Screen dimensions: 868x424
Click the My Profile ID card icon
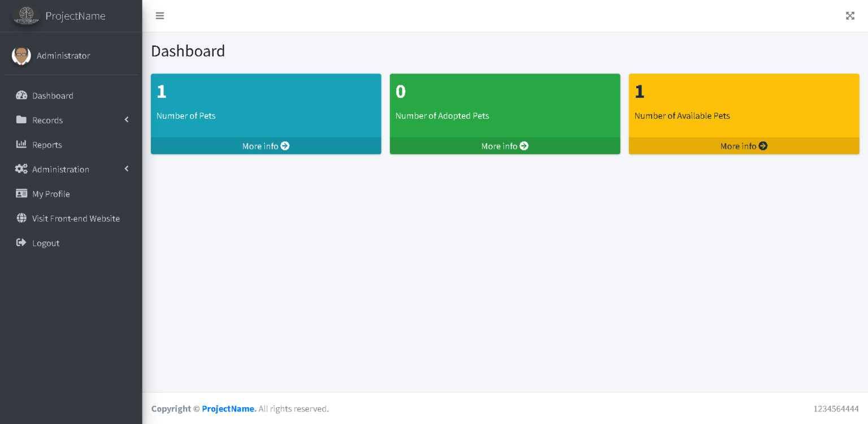pyautogui.click(x=21, y=194)
